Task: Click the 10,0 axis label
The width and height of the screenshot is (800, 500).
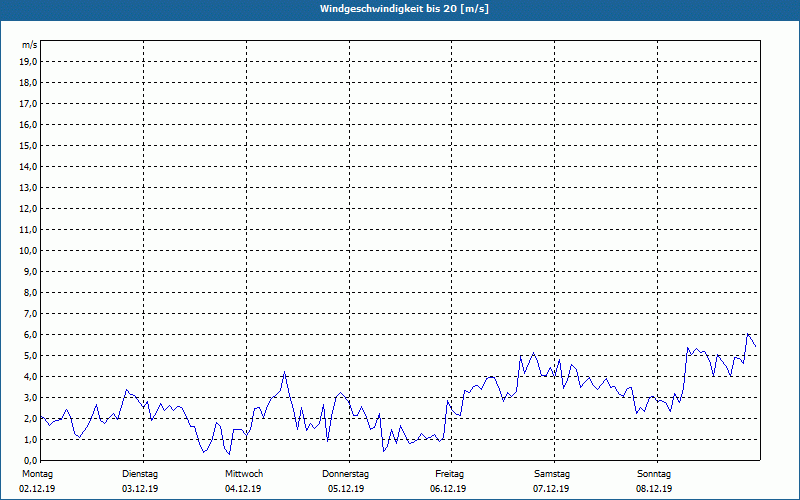Action: pos(28,251)
